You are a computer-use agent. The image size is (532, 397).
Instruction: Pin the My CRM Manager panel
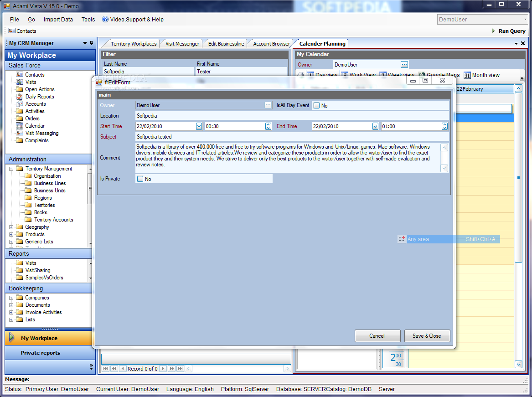pyautogui.click(x=91, y=43)
